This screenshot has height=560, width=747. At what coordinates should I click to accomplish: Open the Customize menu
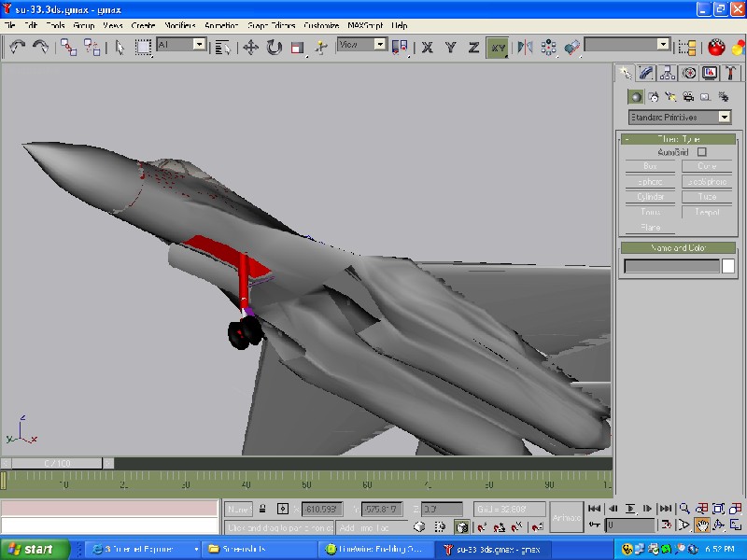(321, 26)
